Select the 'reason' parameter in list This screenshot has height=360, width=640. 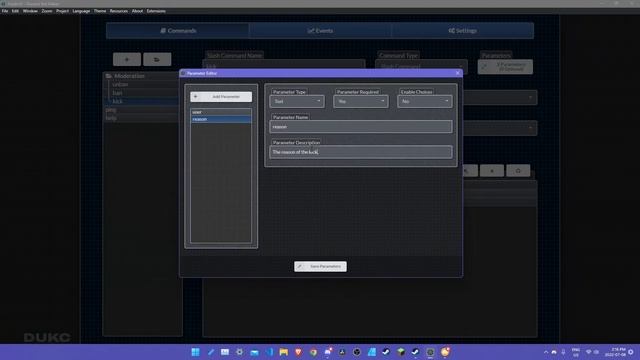pos(221,119)
